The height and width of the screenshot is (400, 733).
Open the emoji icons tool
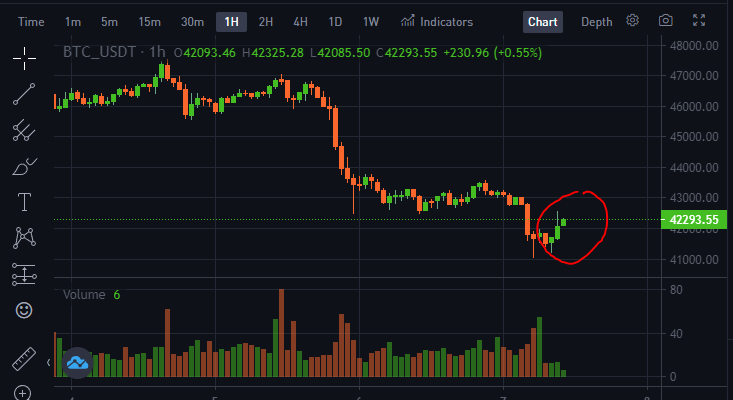click(24, 310)
